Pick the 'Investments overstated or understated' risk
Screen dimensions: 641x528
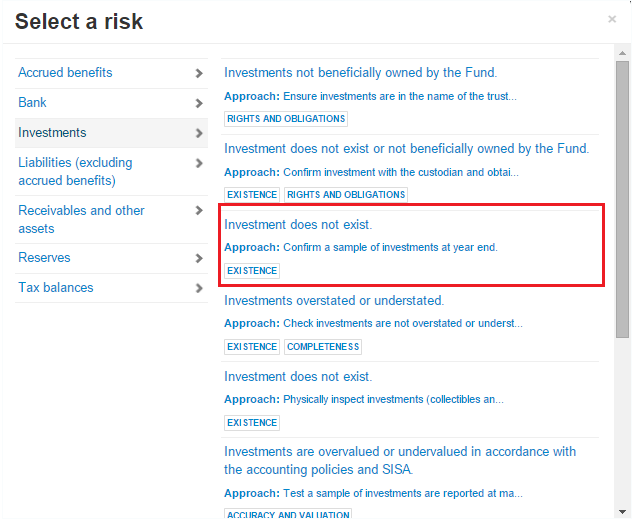[x=334, y=301]
